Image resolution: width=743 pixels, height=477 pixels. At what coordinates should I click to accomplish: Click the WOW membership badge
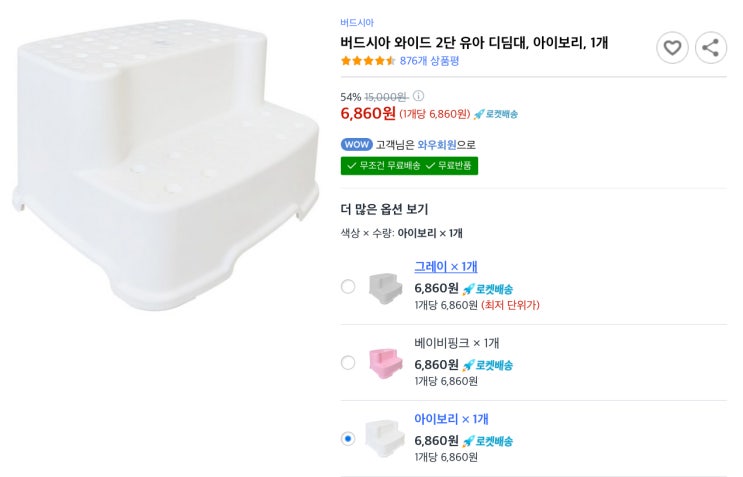pyautogui.click(x=356, y=144)
